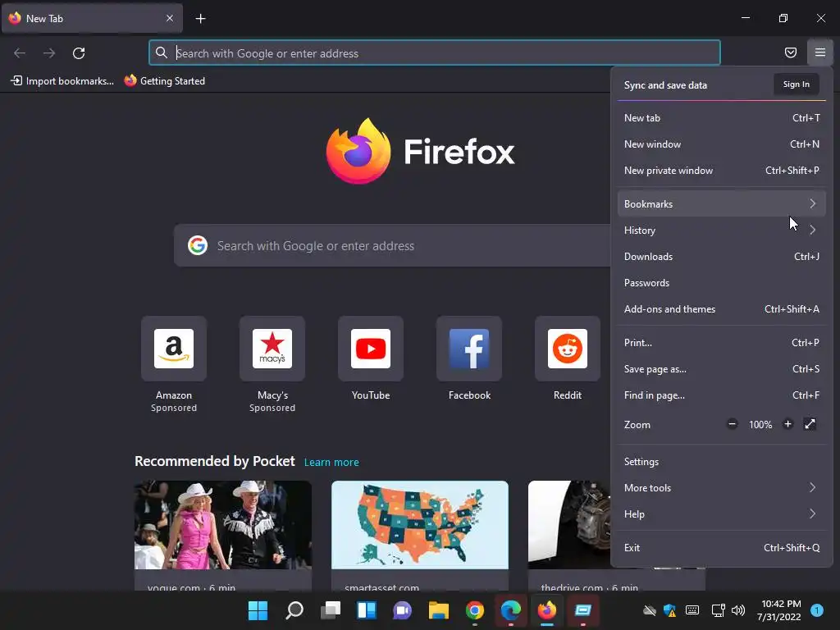Screen dimensions: 840x630
Task: Click the Firefox icon on taskbar
Action: coord(547,610)
